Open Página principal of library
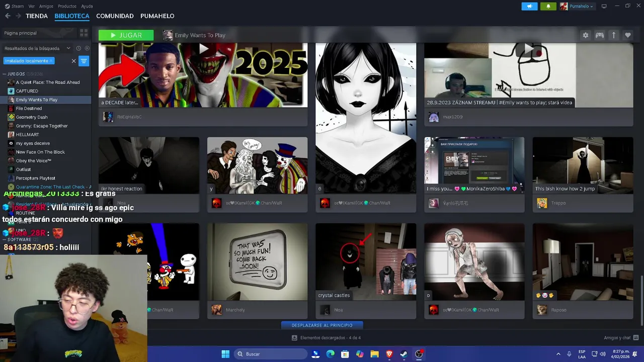Screen dimensions: 644x362 pos(38,33)
